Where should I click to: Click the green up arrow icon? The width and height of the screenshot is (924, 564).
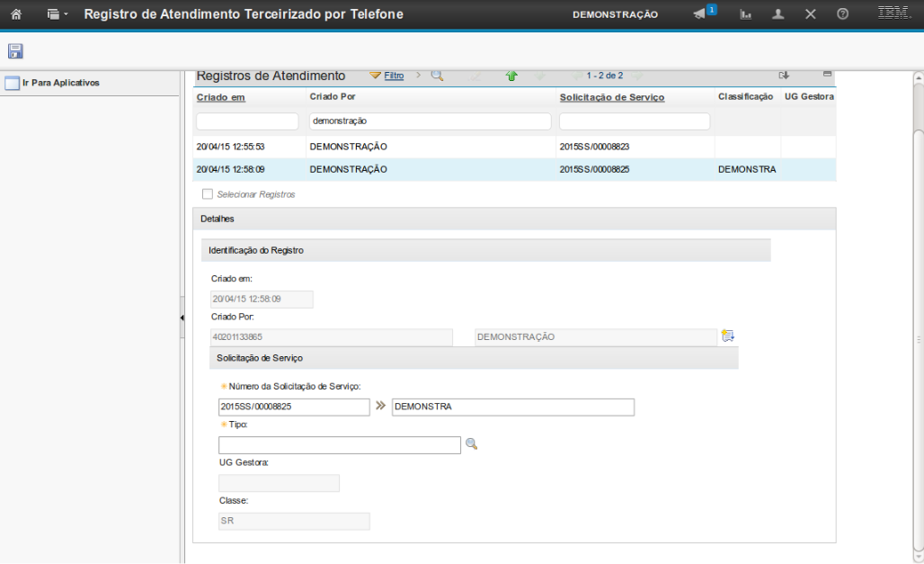coord(511,76)
